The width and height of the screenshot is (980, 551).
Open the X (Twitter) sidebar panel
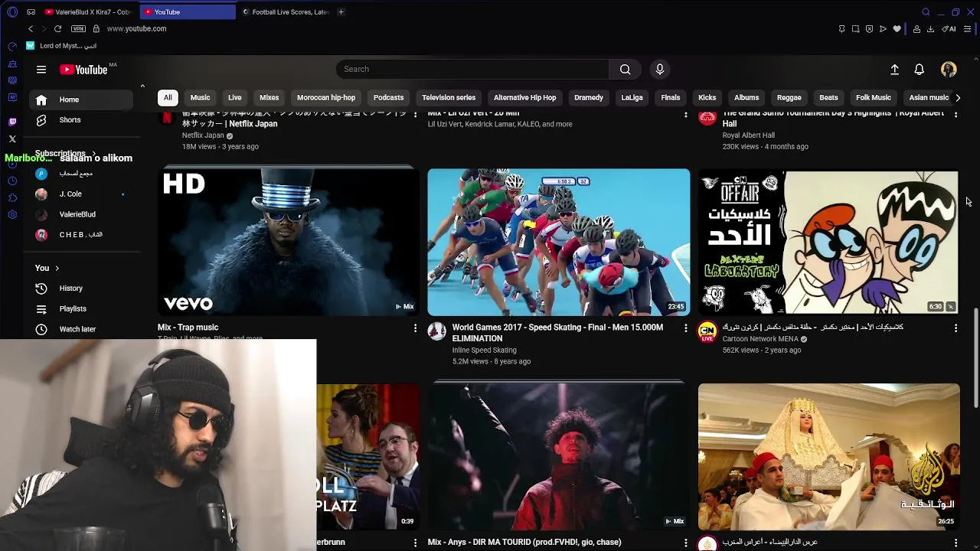point(12,139)
